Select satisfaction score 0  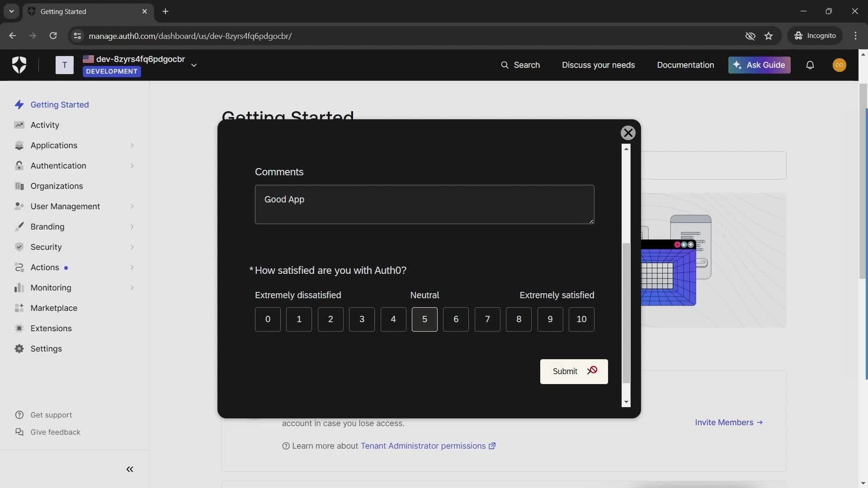pos(268,319)
